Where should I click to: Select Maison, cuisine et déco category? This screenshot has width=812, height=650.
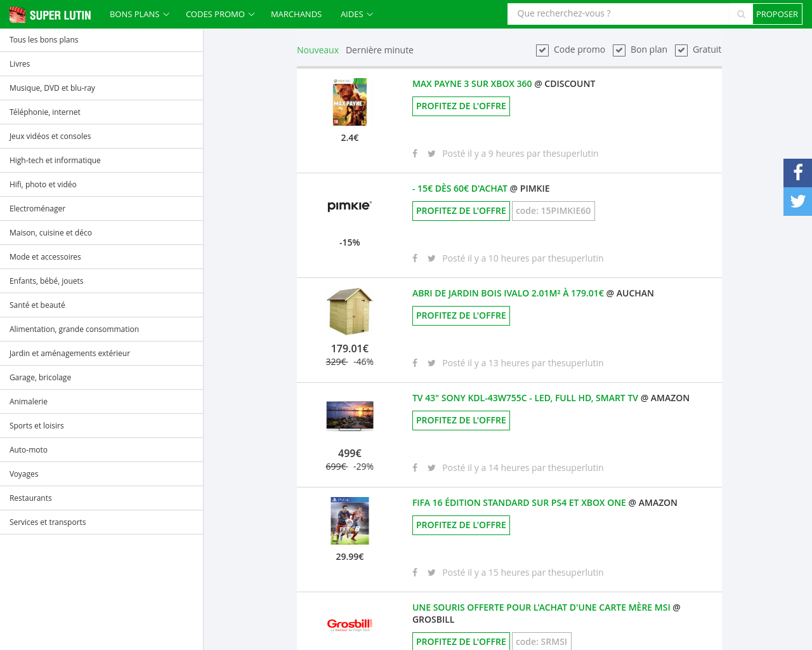pyautogui.click(x=101, y=233)
